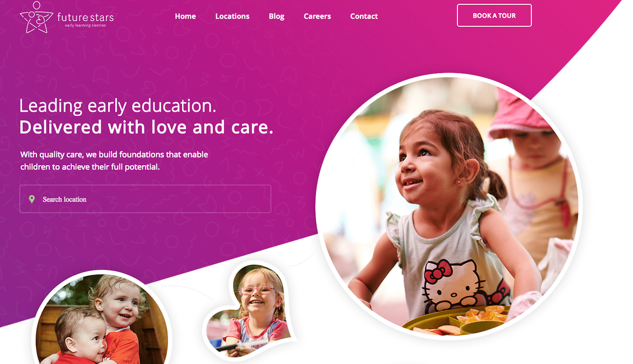The height and width of the screenshot is (364, 633).
Task: Select Careers in the navigation bar
Action: tap(317, 16)
